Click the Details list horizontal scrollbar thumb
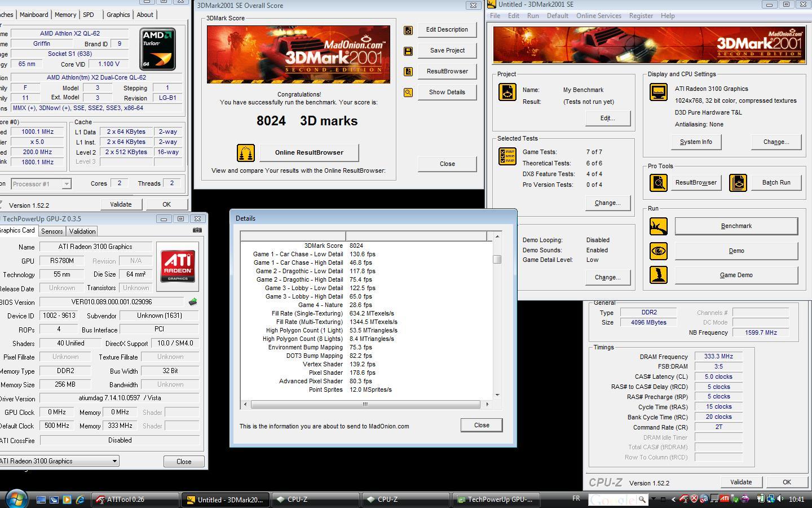 (365, 404)
